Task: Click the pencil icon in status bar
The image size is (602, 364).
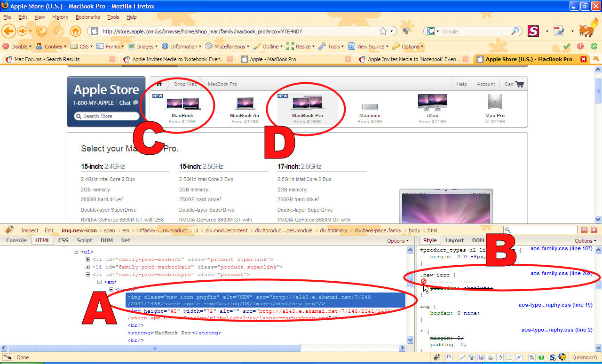Action: tap(462, 357)
